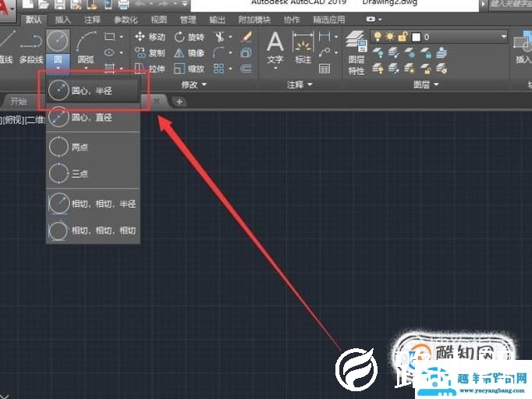Pick the 两点 circle method
This screenshot has height=399, width=532.
click(x=81, y=145)
